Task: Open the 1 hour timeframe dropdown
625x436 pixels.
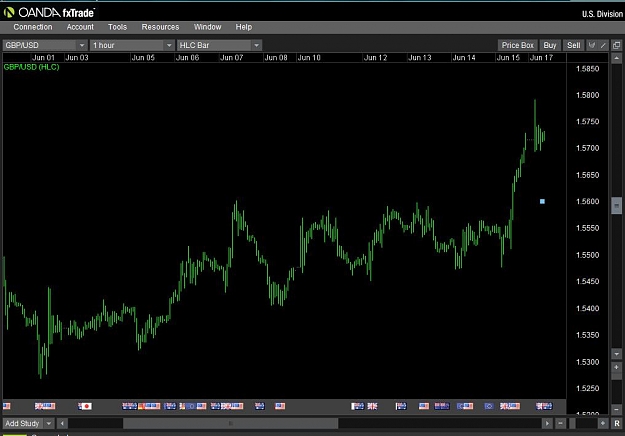Action: 132,45
